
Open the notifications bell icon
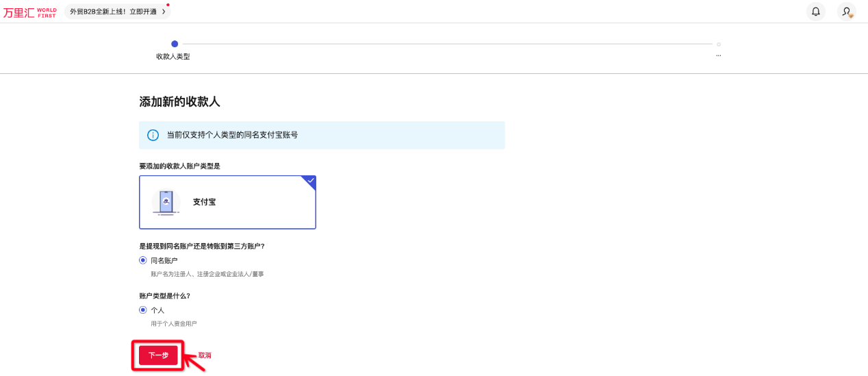coord(815,12)
